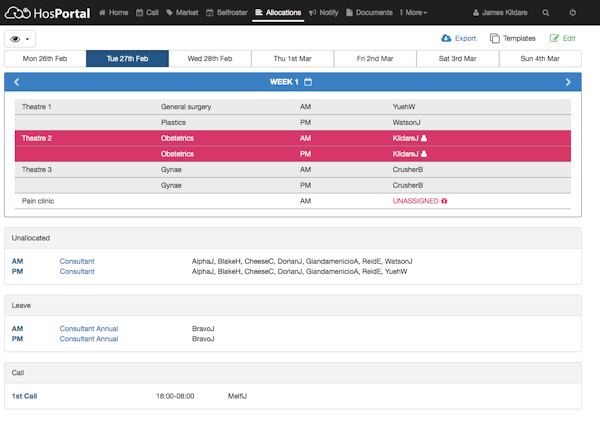Go to previous week arrow
This screenshot has width=600, height=428.
point(17,82)
